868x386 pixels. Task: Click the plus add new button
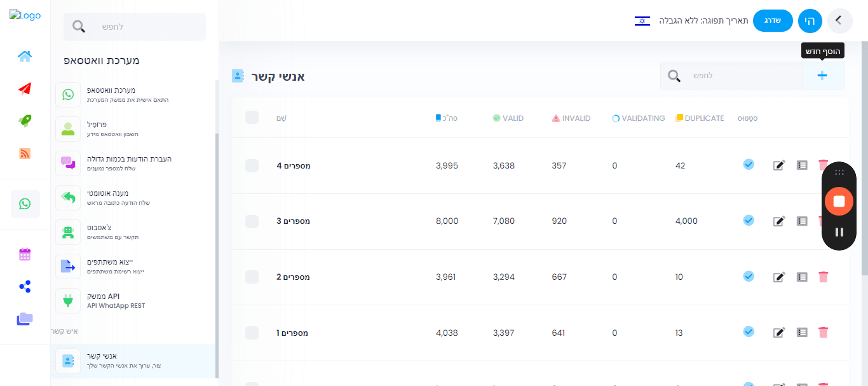823,76
